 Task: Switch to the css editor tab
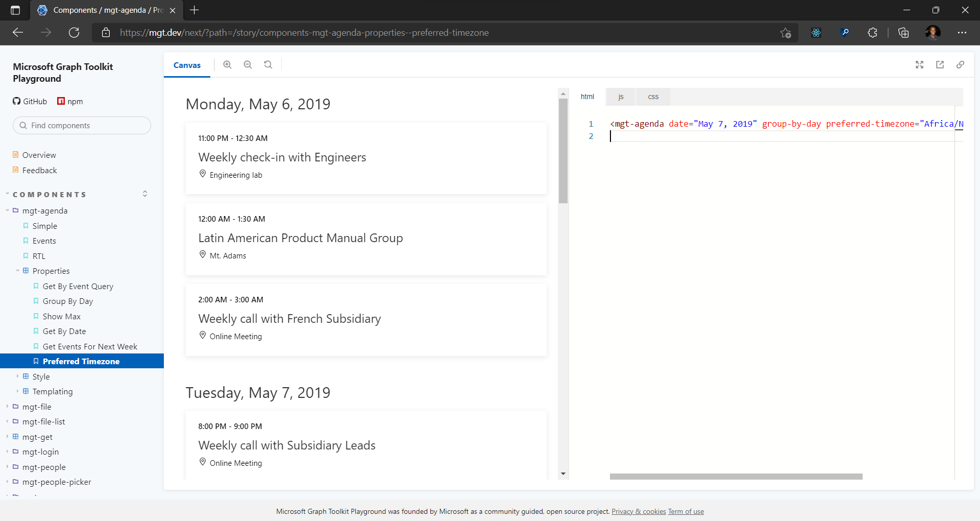click(652, 97)
